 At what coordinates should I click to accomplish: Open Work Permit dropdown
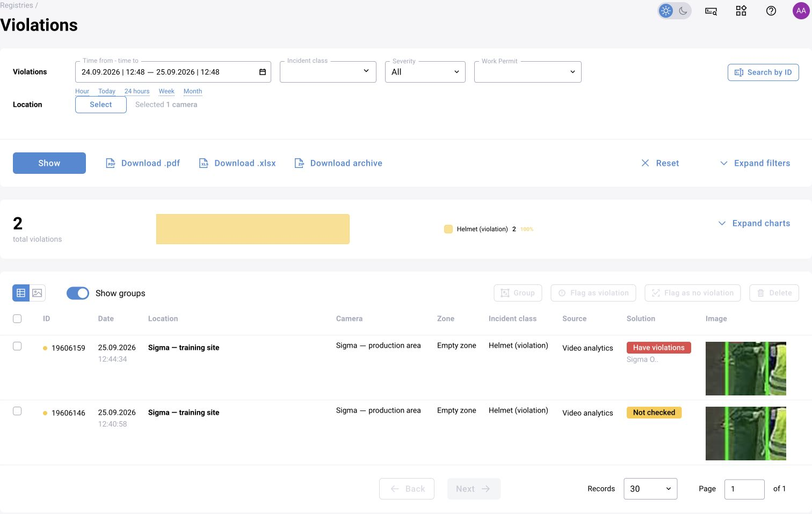tap(528, 72)
